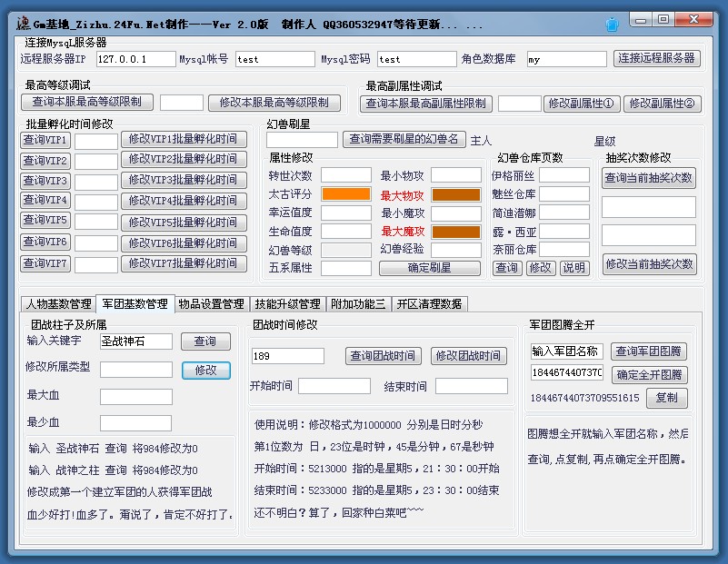
Task: Open the 物品设置管理 tab
Action: [x=211, y=303]
